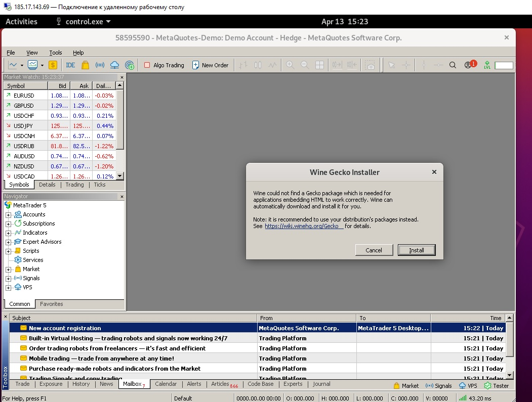Expand the Scripts tree node

tap(9, 251)
